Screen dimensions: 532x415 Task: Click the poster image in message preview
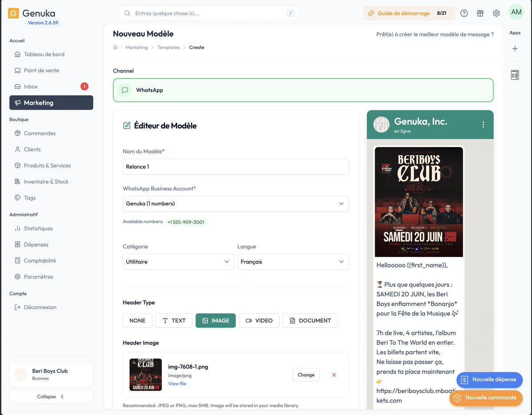tap(419, 202)
